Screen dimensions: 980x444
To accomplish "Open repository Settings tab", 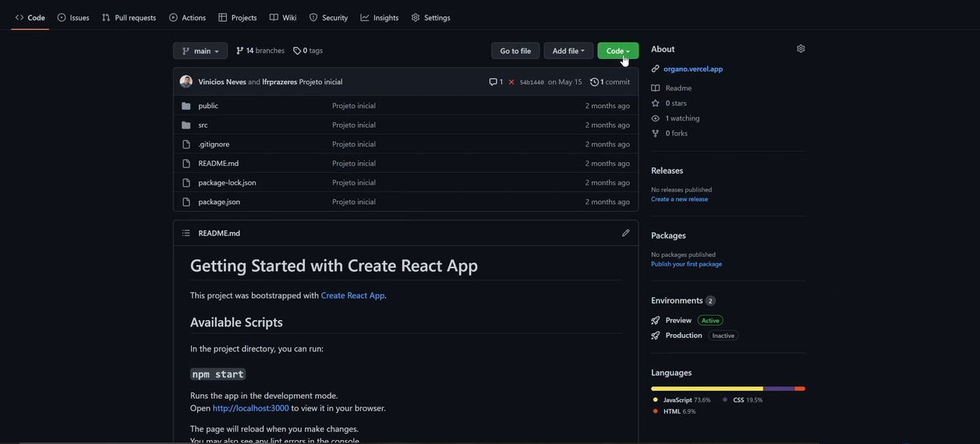I will 430,17.
